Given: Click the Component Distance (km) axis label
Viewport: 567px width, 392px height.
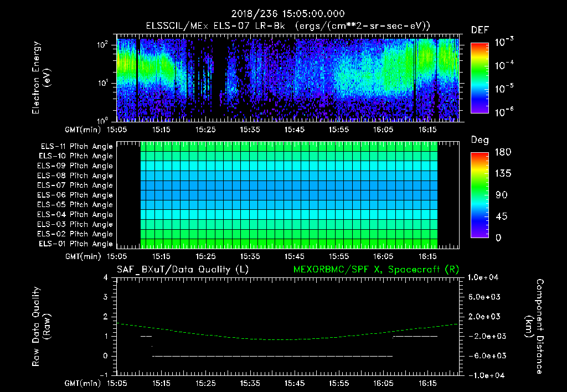Looking at the screenshot, I should [x=534, y=327].
